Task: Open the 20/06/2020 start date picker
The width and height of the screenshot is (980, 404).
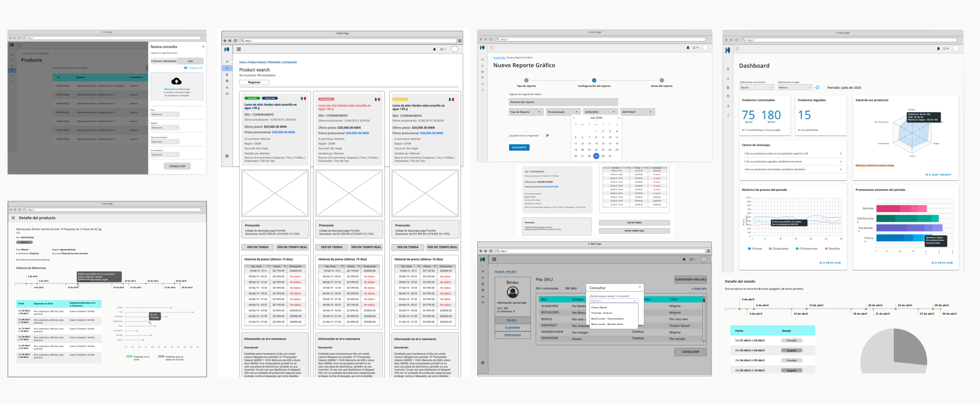Action: 600,112
